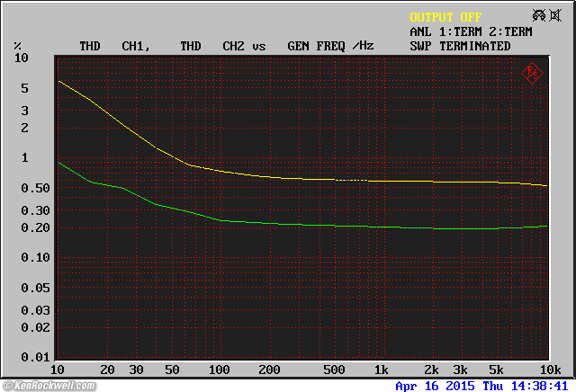Click the Y-axis value 1
This screenshot has width=576, height=392.
point(24,158)
